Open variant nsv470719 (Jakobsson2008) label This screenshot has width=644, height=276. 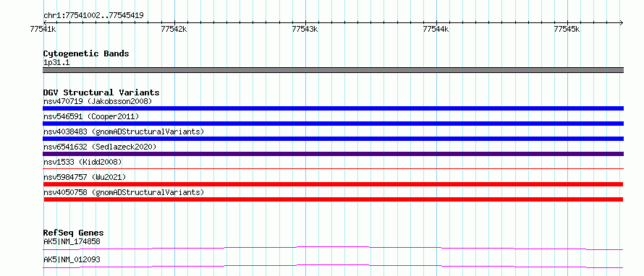point(98,101)
